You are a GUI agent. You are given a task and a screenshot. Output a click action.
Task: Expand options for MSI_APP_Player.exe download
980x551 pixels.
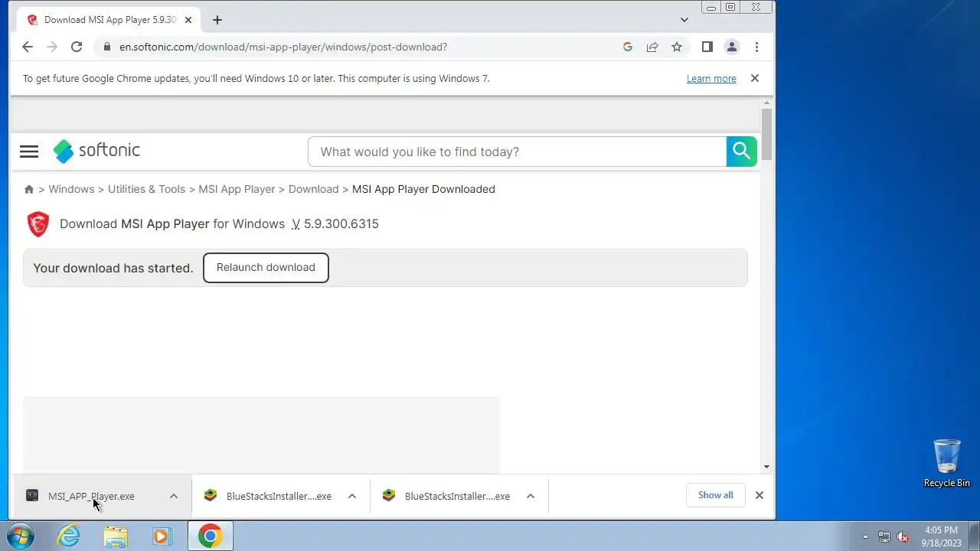pyautogui.click(x=174, y=496)
